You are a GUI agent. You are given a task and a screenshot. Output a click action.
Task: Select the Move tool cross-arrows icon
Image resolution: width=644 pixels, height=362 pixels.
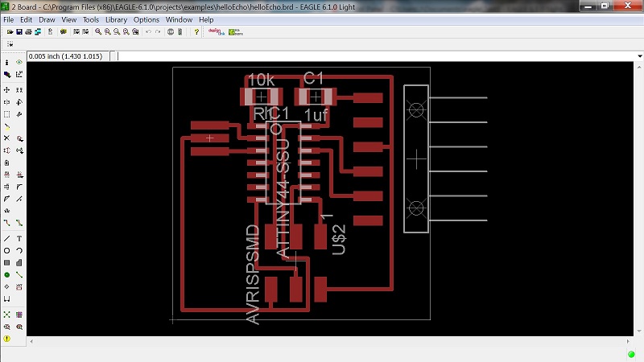(x=6, y=90)
